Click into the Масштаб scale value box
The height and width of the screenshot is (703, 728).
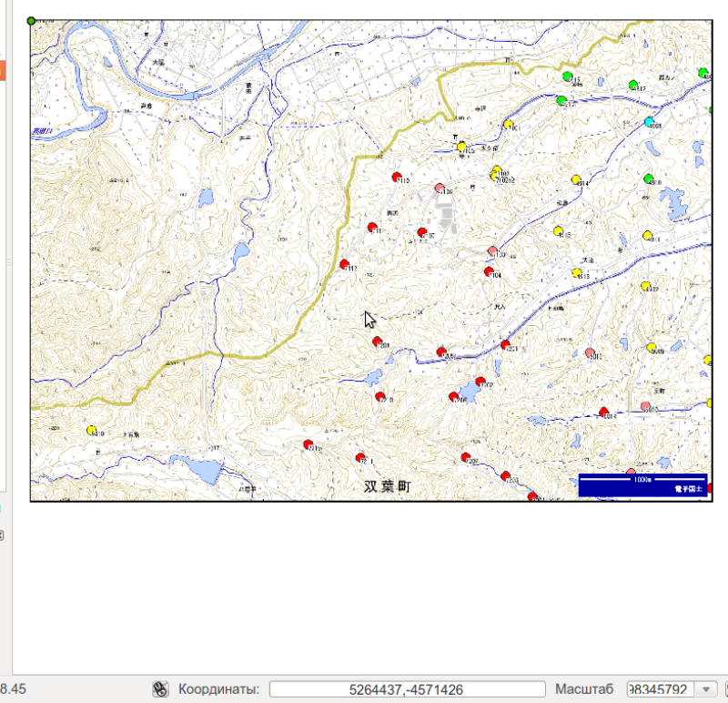pyautogui.click(x=661, y=689)
